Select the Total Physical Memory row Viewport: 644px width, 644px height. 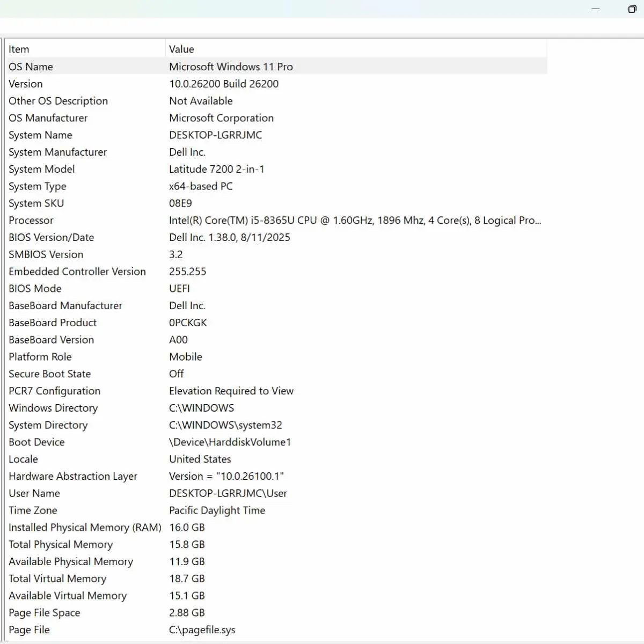point(276,545)
